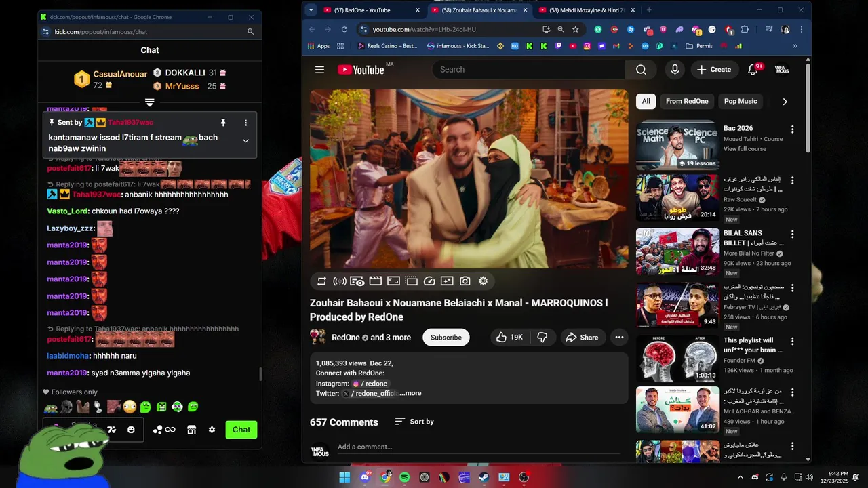Send message with green Chat button
Image resolution: width=868 pixels, height=488 pixels.
tap(241, 430)
